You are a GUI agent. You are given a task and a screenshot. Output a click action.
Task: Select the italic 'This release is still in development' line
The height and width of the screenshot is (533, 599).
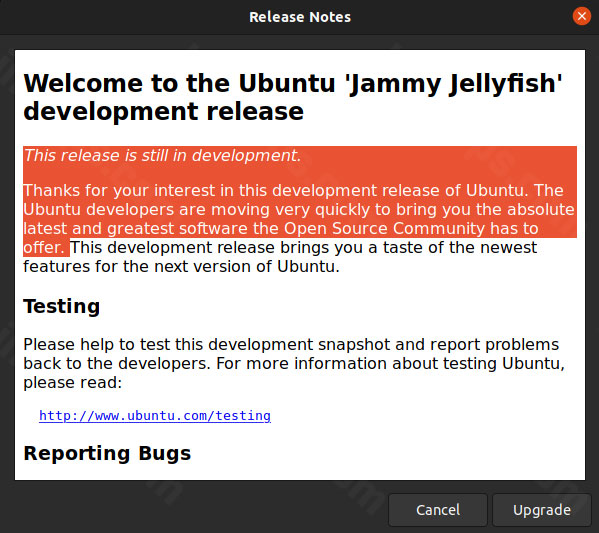point(163,156)
